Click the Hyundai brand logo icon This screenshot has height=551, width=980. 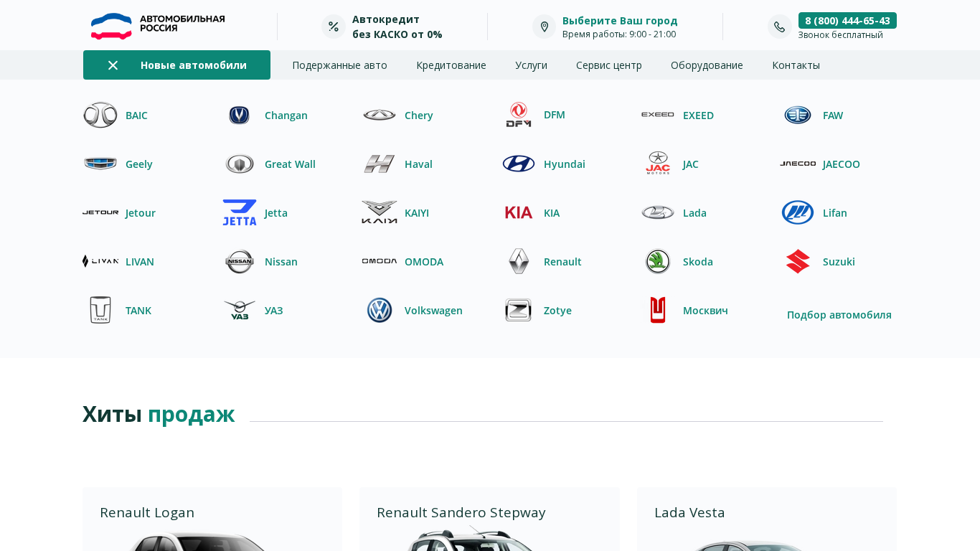[519, 164]
